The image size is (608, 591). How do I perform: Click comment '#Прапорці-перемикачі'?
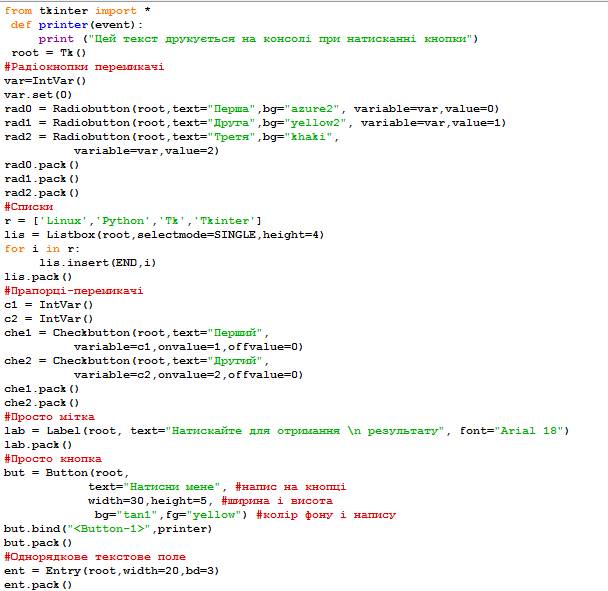pyautogui.click(x=74, y=290)
